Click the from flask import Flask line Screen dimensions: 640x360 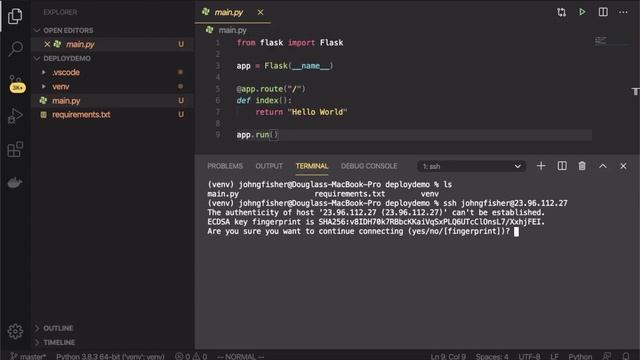click(290, 43)
